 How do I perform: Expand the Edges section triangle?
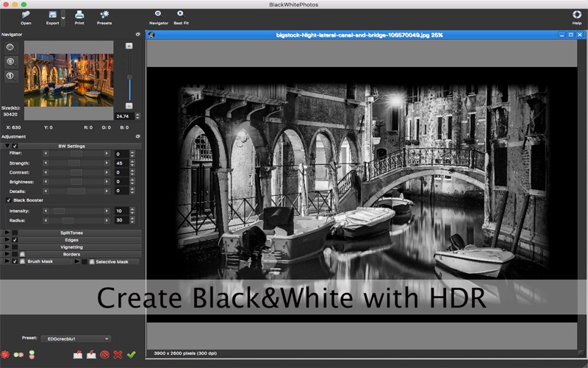pos(7,240)
